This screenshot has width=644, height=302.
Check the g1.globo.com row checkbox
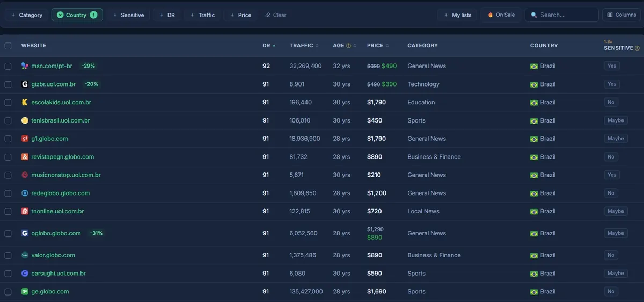[x=8, y=139]
